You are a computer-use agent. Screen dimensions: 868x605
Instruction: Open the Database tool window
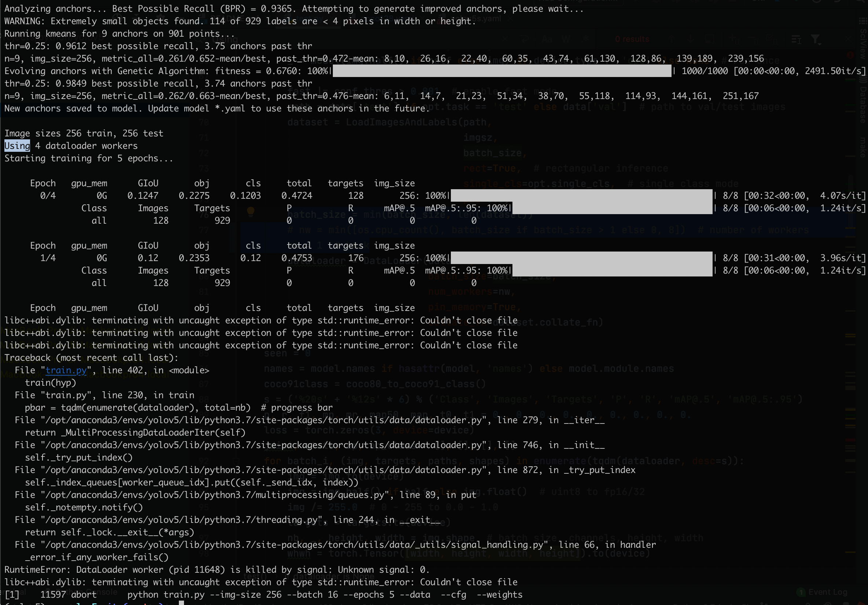click(x=863, y=104)
